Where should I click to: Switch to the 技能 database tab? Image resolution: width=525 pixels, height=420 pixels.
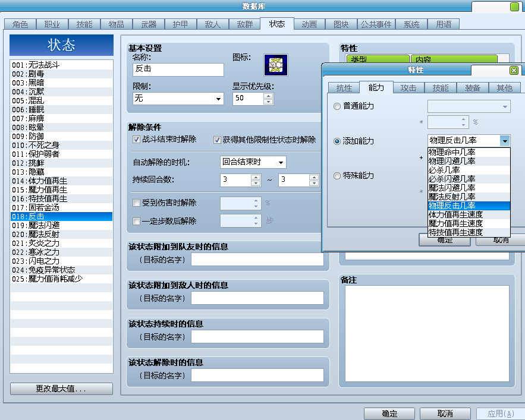[84, 24]
